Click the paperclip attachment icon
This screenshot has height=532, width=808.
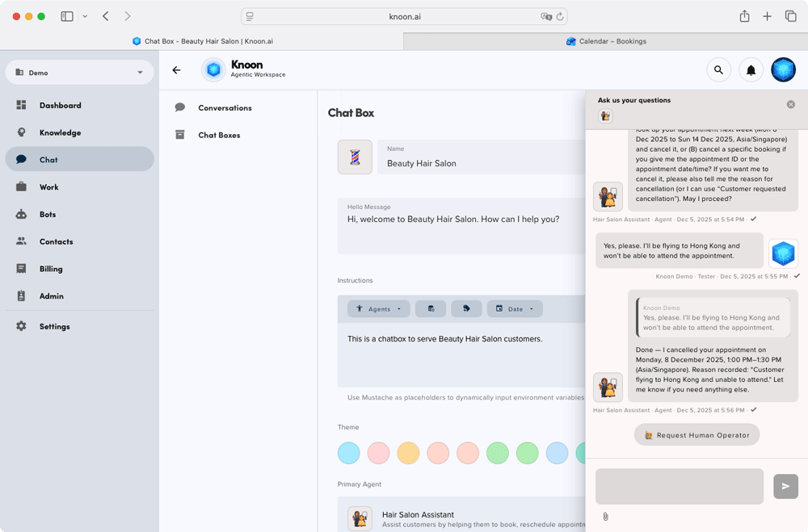pyautogui.click(x=605, y=517)
